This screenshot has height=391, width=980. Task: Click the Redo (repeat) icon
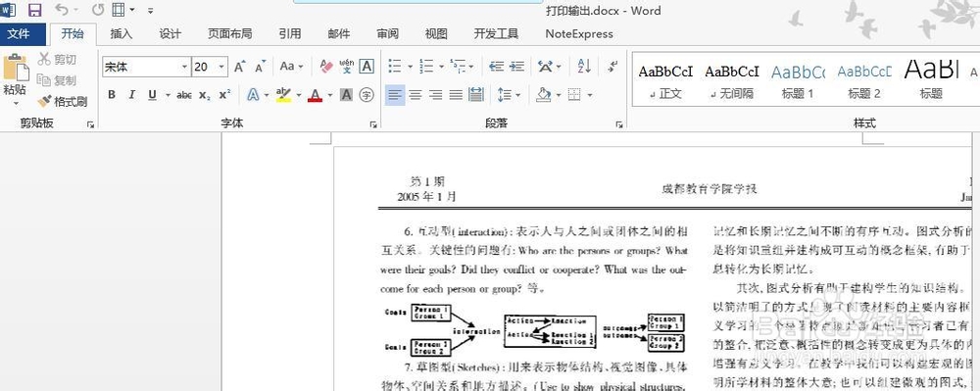point(97,10)
